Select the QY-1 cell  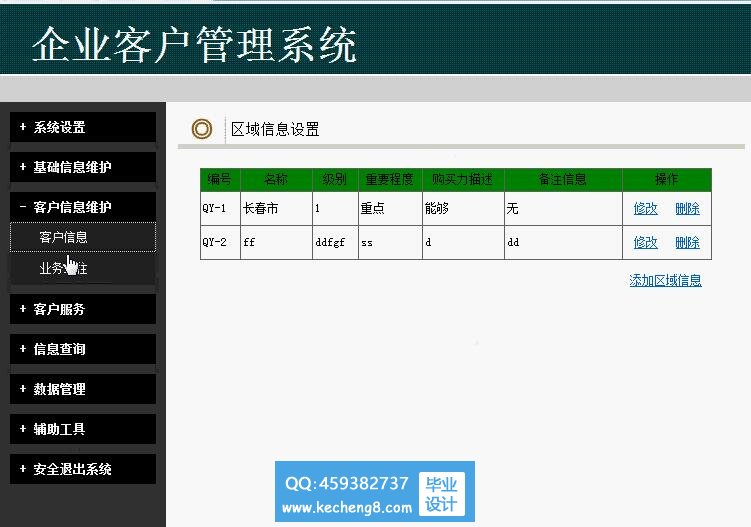(220, 208)
